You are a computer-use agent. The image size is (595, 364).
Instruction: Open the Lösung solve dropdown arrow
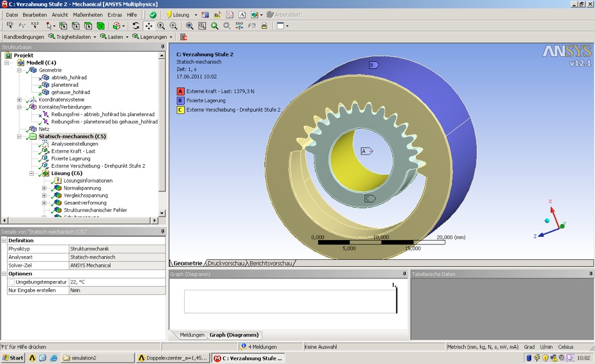click(196, 15)
